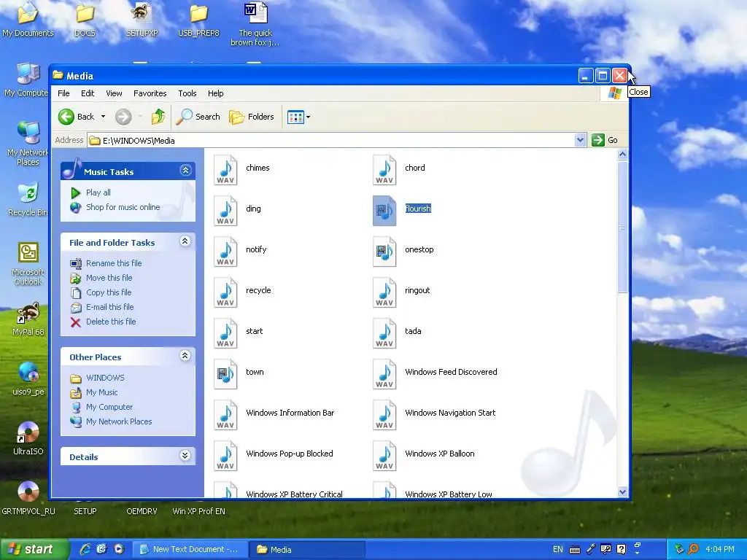The image size is (747, 560).
Task: Open the File menu
Action: click(x=63, y=93)
